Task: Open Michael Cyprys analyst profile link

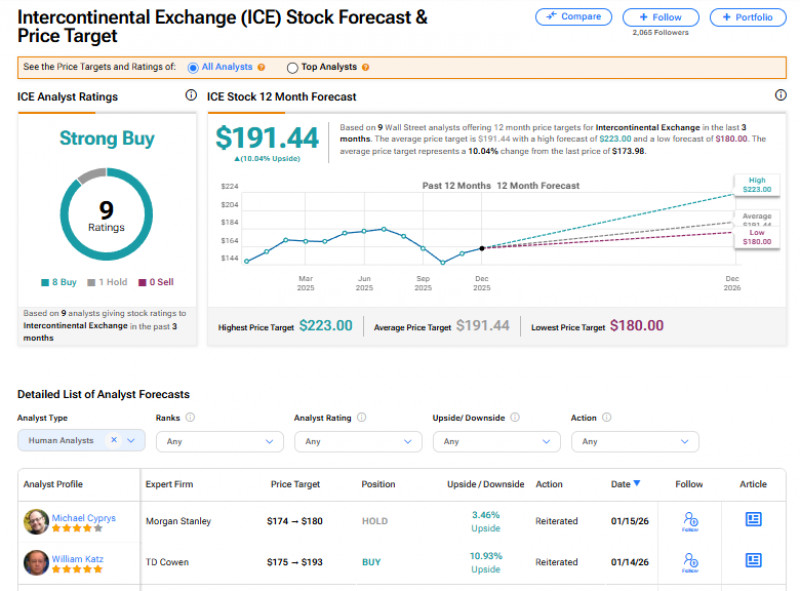Action: [x=82, y=518]
